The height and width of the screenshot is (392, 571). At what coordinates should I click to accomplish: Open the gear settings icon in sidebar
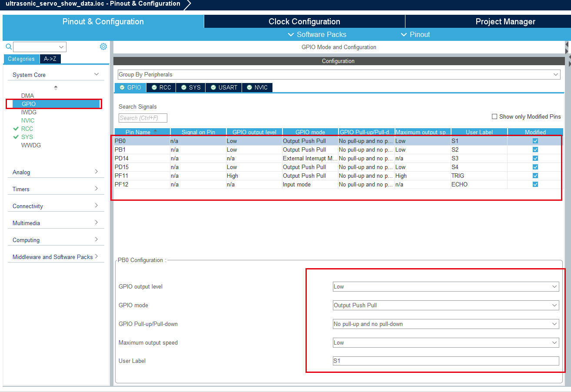click(103, 47)
